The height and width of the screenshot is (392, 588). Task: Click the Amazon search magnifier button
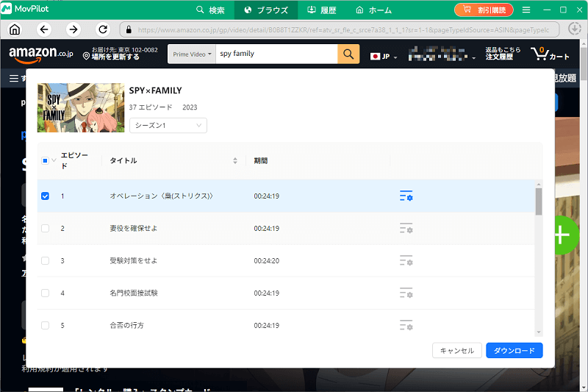(348, 54)
